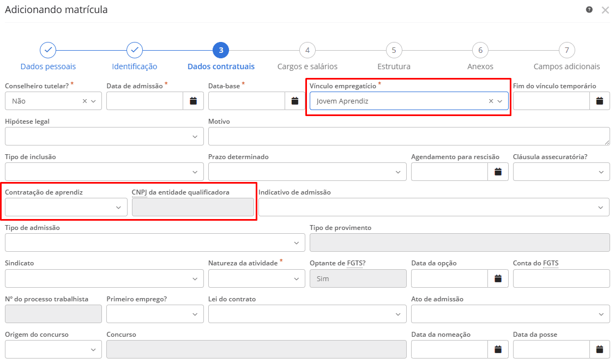The height and width of the screenshot is (364, 615).
Task: Open calendar for Fim do vínculo temporário
Action: click(x=600, y=101)
